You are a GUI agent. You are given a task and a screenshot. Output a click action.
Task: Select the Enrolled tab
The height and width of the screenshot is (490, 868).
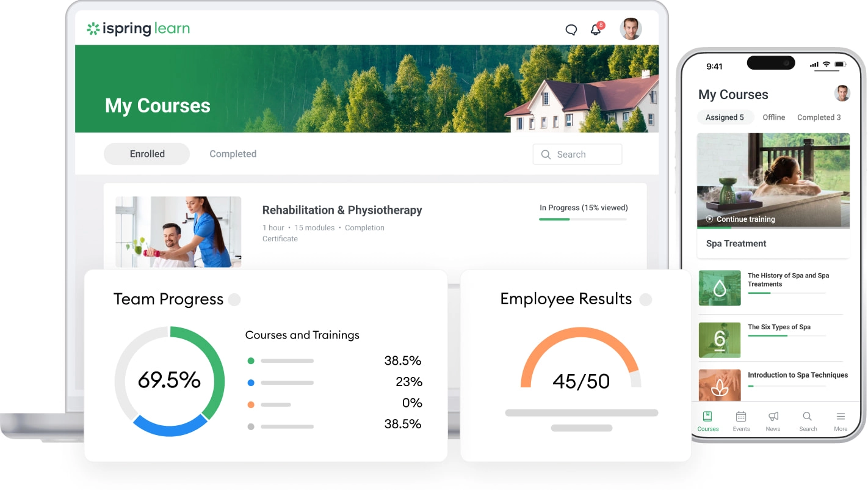(x=147, y=154)
